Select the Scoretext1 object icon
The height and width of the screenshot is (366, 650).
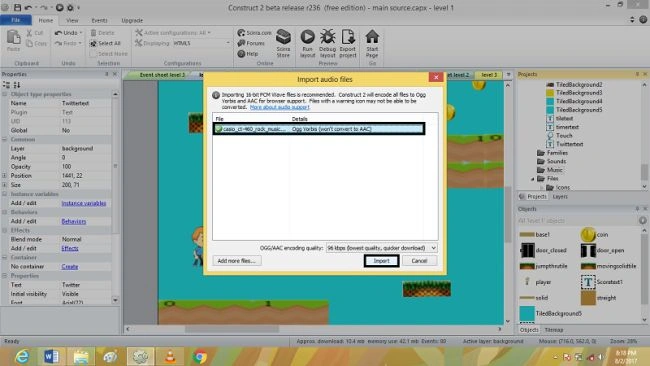pos(588,282)
